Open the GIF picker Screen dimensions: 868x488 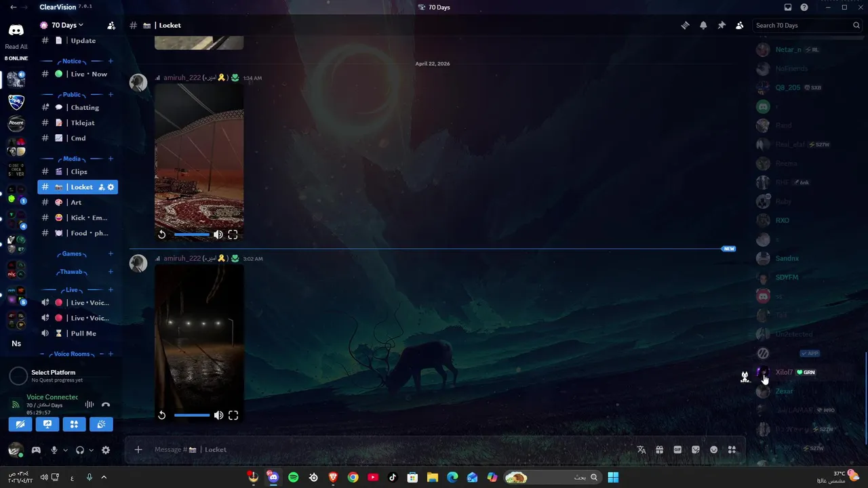677,449
